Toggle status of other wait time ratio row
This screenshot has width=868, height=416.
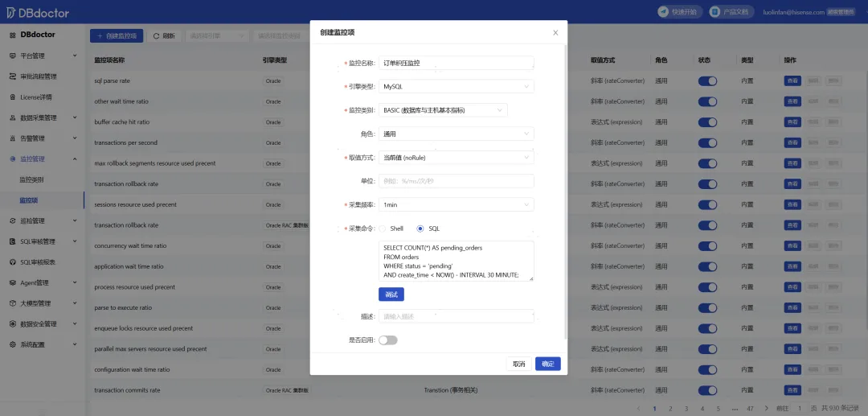707,102
